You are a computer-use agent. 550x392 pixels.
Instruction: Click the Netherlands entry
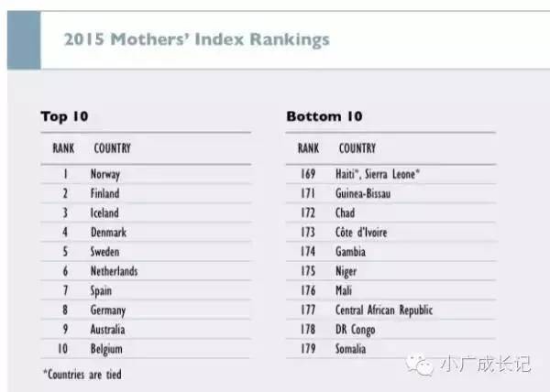click(x=114, y=271)
